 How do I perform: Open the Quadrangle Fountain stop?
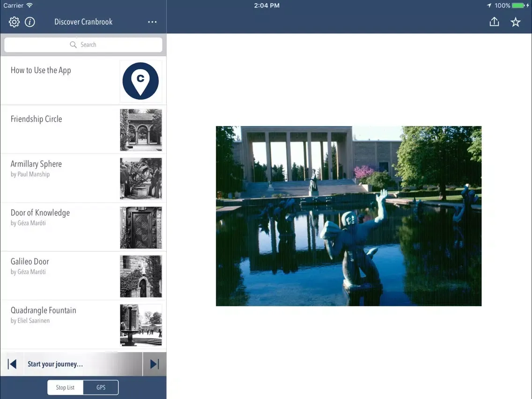[83, 325]
